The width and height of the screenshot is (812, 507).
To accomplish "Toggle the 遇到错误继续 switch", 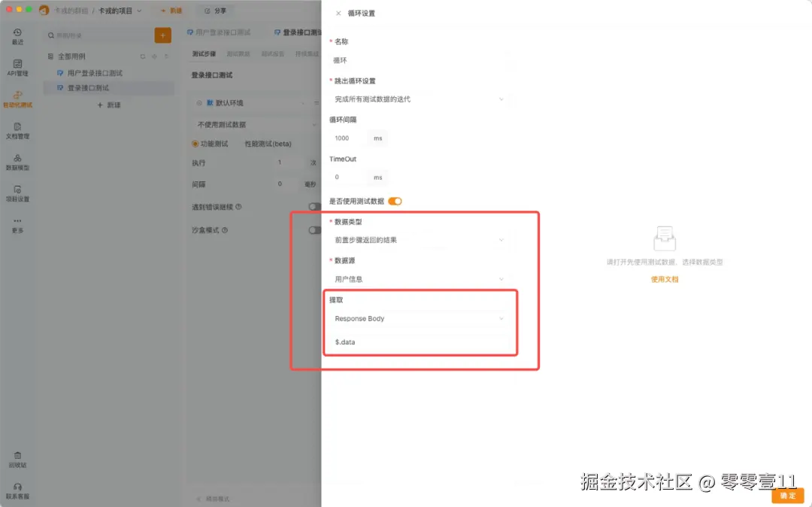I will point(314,207).
